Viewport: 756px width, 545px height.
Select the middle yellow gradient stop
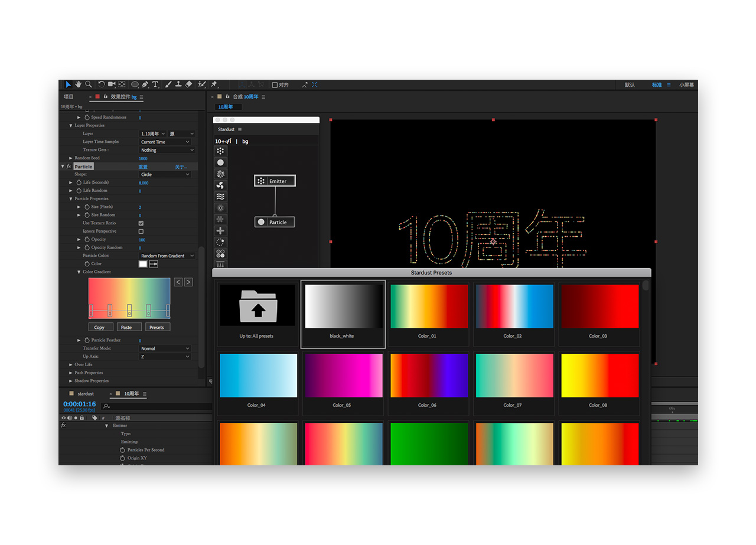pos(129,309)
